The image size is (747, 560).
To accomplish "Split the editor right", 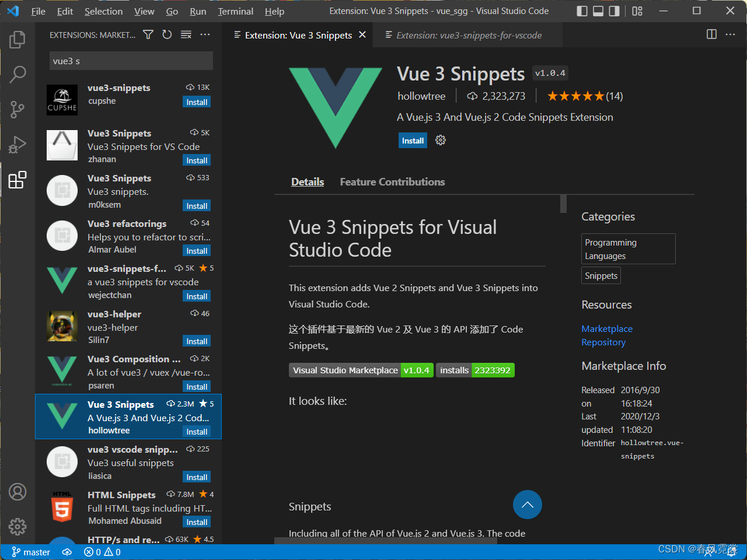I will pyautogui.click(x=711, y=34).
